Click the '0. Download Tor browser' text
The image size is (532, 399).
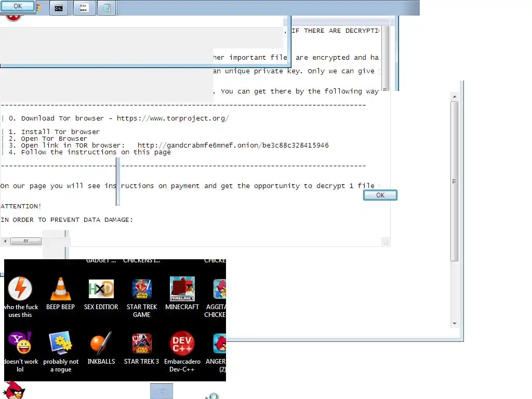click(x=56, y=118)
